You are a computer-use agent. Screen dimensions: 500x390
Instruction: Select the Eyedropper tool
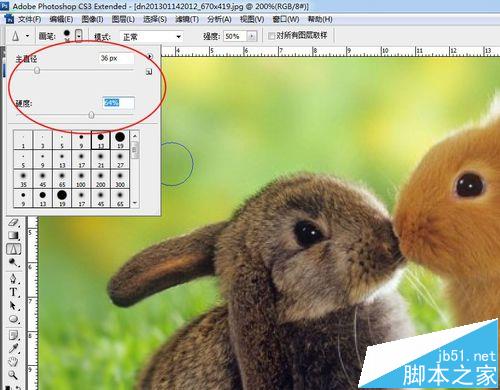pyautogui.click(x=14, y=348)
